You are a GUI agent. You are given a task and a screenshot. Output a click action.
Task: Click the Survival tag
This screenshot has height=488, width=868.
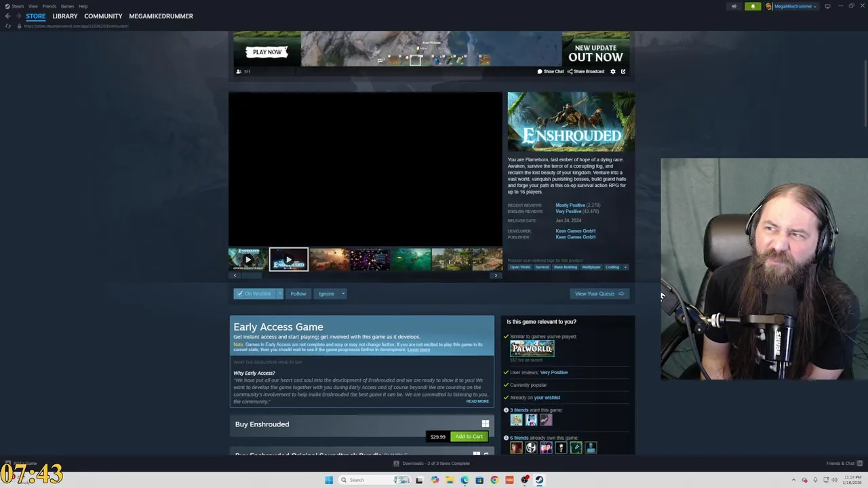[542, 267]
